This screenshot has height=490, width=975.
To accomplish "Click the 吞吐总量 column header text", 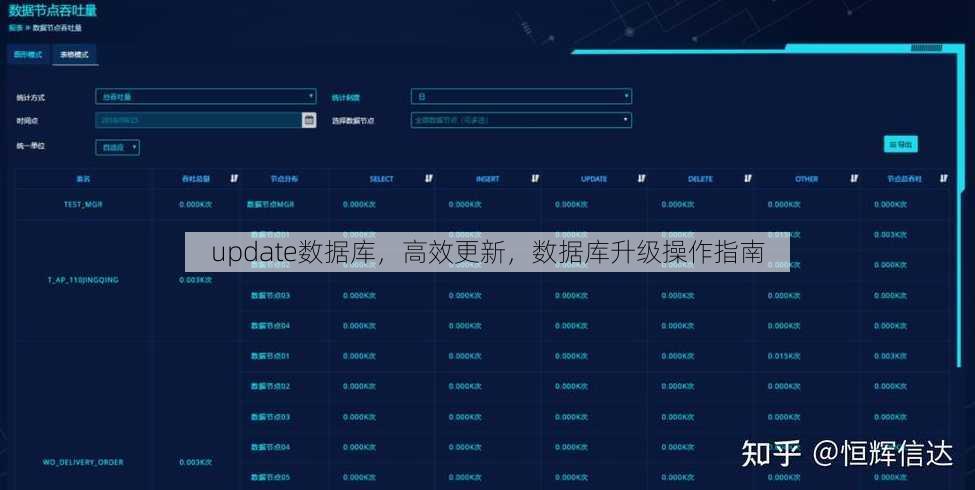I will pyautogui.click(x=196, y=179).
